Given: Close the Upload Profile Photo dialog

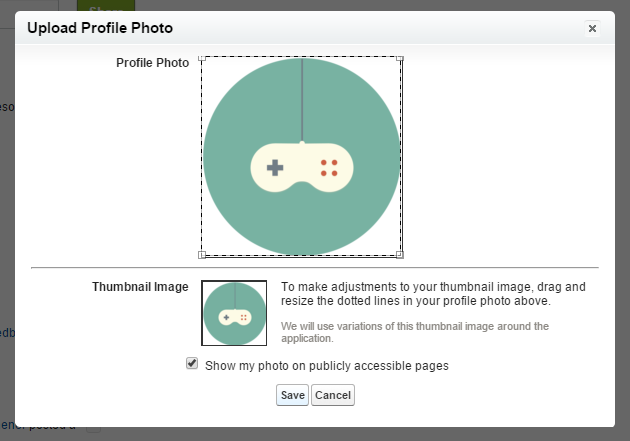Looking at the screenshot, I should pyautogui.click(x=592, y=29).
